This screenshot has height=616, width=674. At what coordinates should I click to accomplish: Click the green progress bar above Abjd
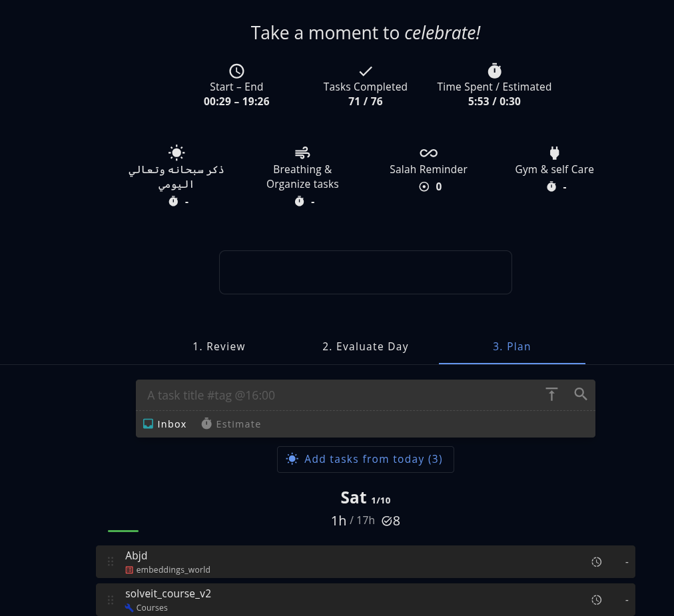point(123,531)
